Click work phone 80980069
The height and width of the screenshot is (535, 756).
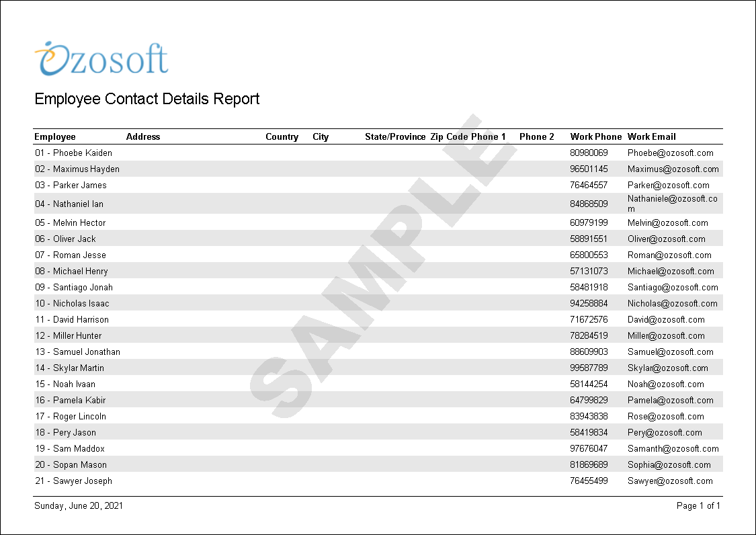(x=589, y=153)
